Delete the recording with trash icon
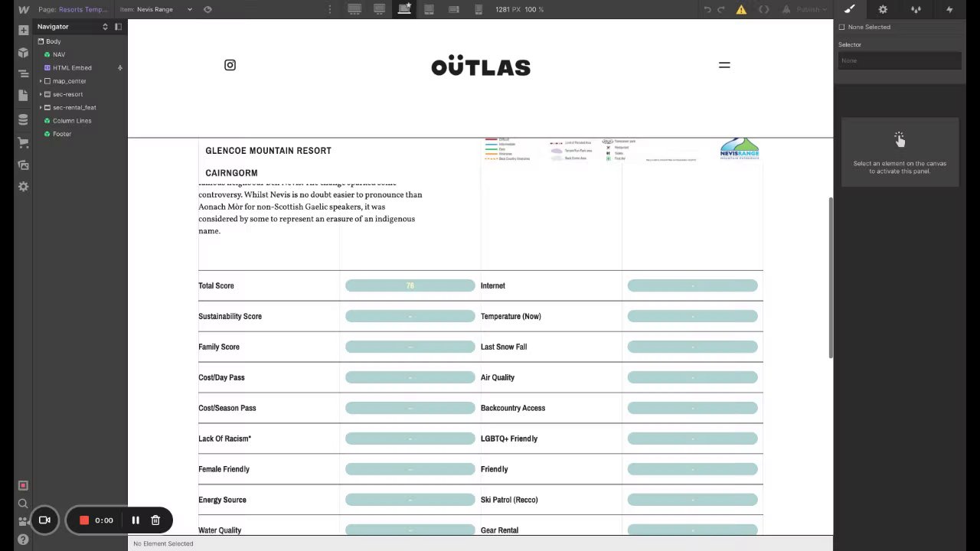The width and height of the screenshot is (980, 551). click(155, 520)
